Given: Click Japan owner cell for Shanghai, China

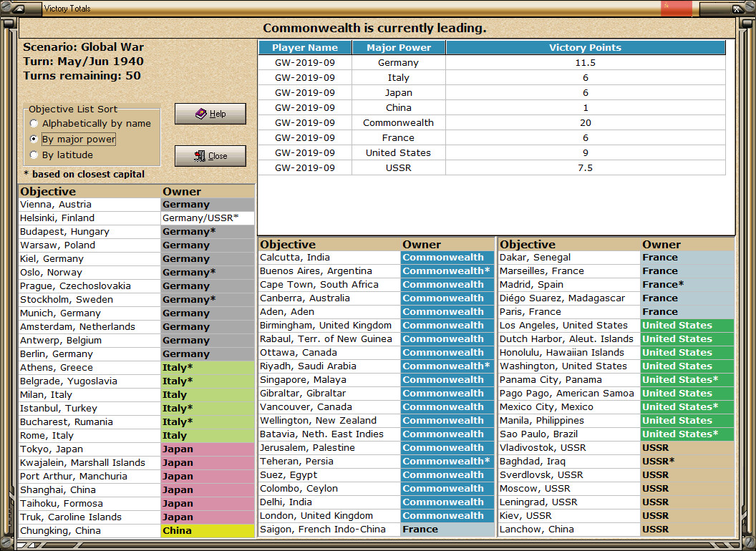Looking at the screenshot, I should point(208,489).
